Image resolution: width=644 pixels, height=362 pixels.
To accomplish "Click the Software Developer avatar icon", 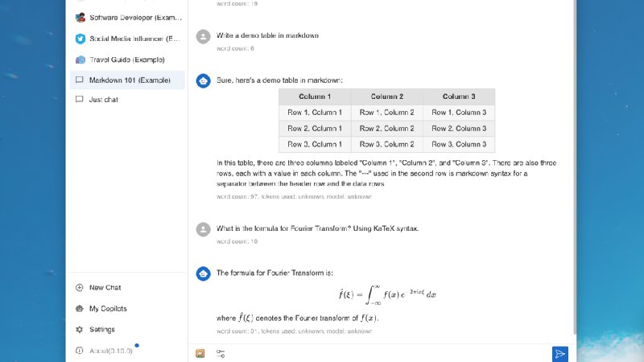I will [80, 18].
